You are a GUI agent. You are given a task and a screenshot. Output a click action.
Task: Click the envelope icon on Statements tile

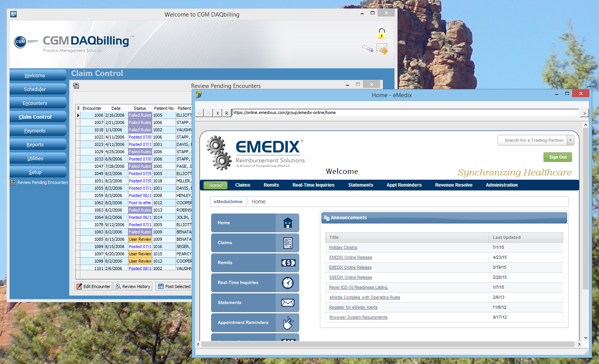(288, 303)
